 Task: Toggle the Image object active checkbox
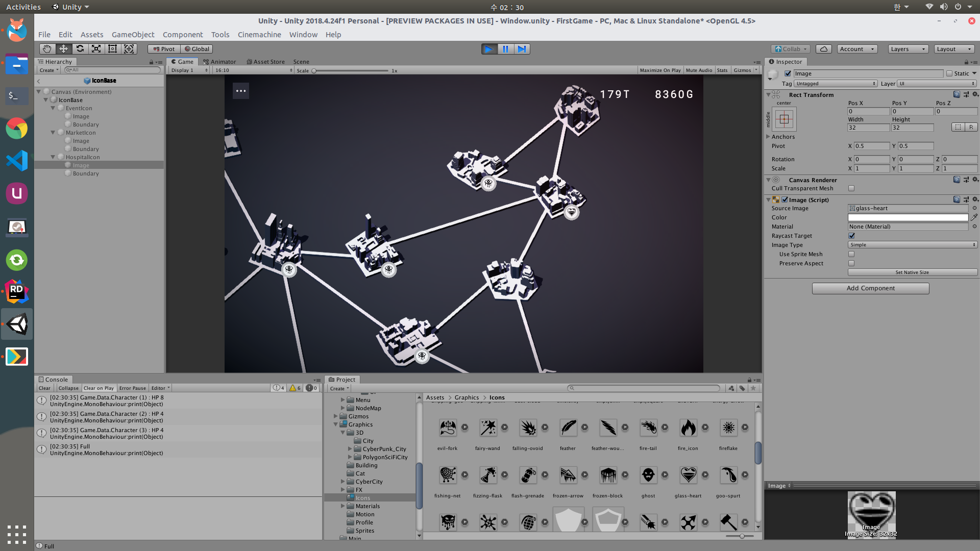coord(788,73)
